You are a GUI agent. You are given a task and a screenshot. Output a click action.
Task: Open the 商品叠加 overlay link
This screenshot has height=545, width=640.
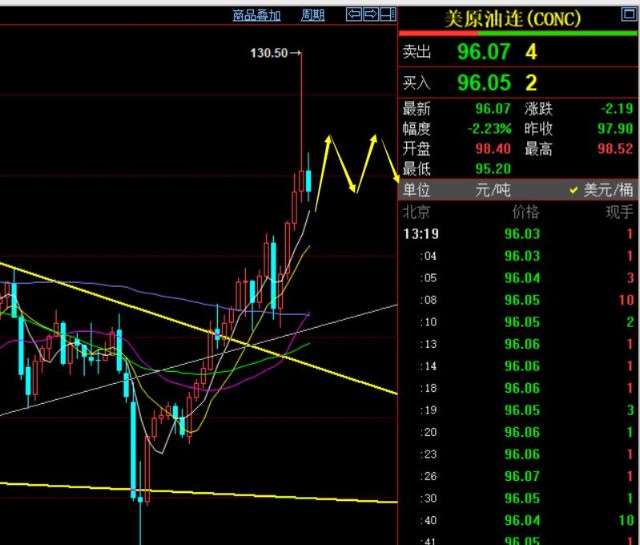pyautogui.click(x=257, y=15)
